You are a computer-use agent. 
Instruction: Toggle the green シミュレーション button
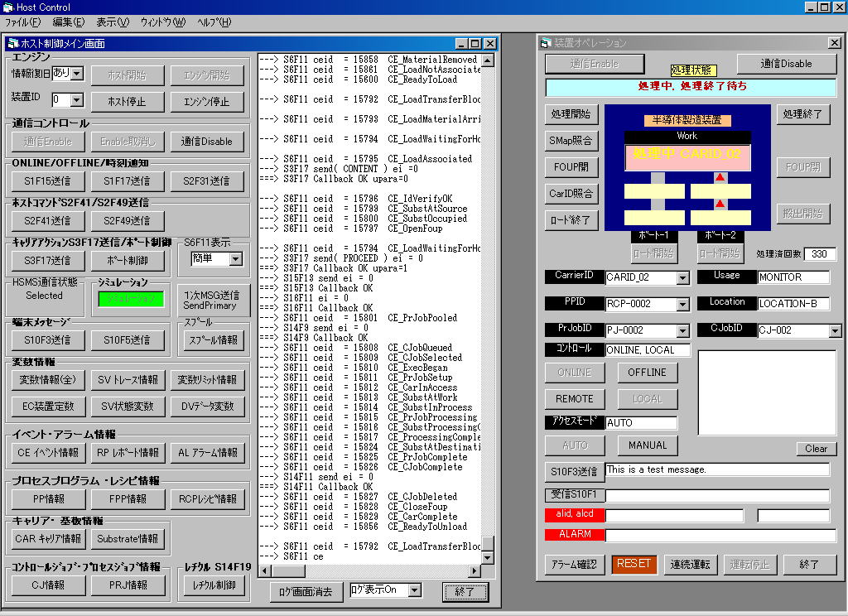131,299
